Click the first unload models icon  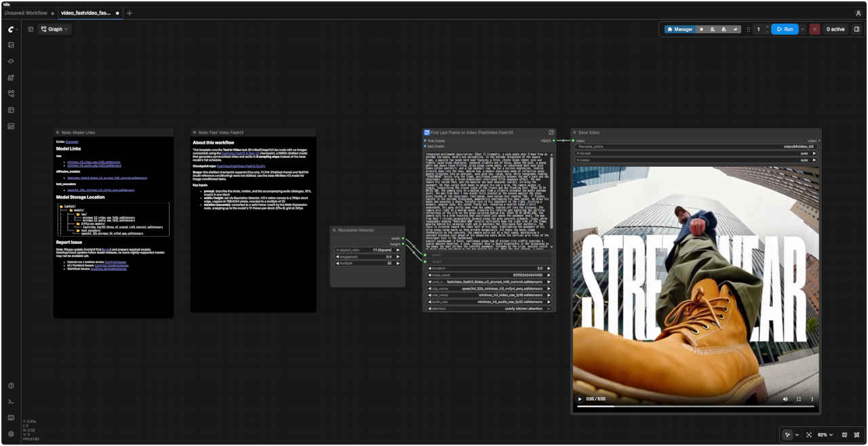coord(712,29)
